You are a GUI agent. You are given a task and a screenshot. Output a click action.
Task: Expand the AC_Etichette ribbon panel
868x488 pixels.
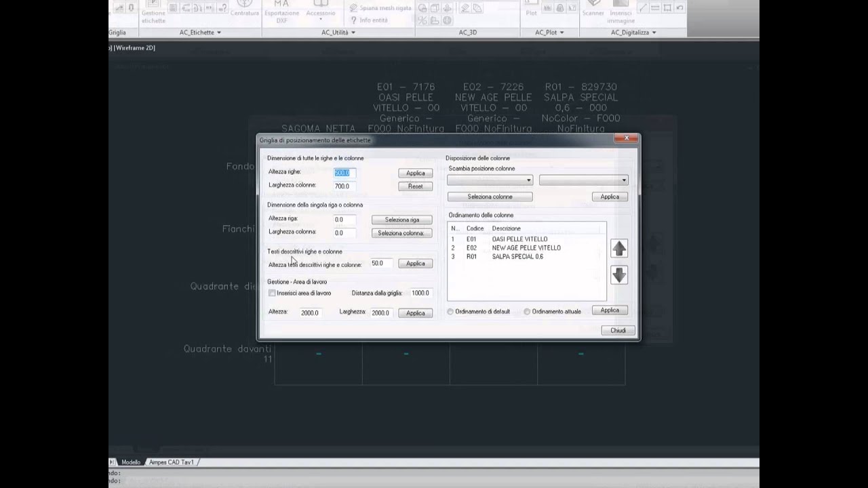coord(200,33)
